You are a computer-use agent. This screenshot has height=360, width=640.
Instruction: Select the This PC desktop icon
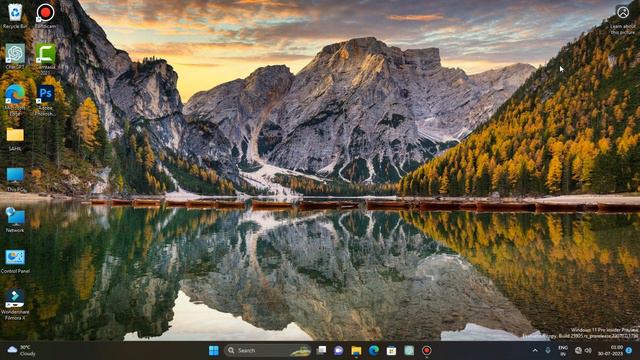(15, 179)
